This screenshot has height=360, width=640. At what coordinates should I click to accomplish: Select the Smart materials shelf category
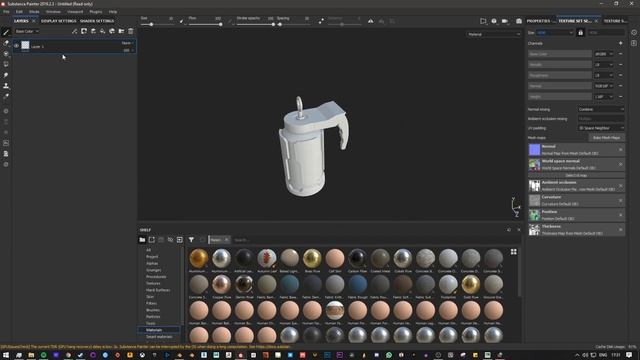point(159,337)
